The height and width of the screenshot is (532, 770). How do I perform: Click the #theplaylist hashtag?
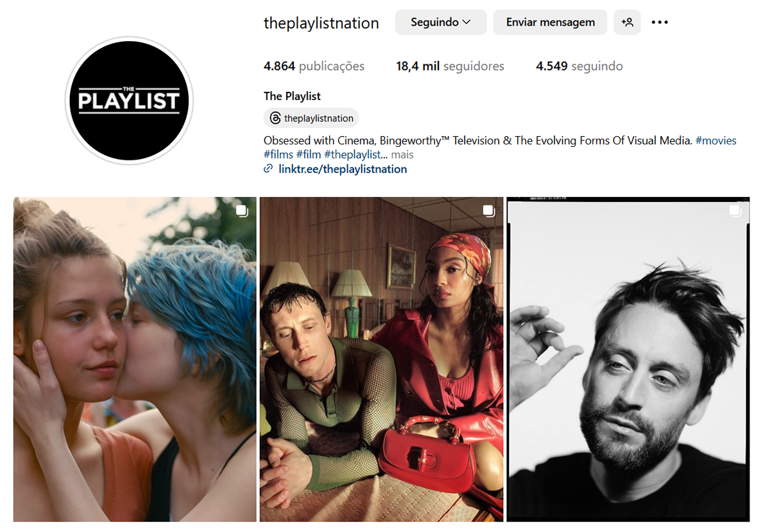[x=352, y=155]
